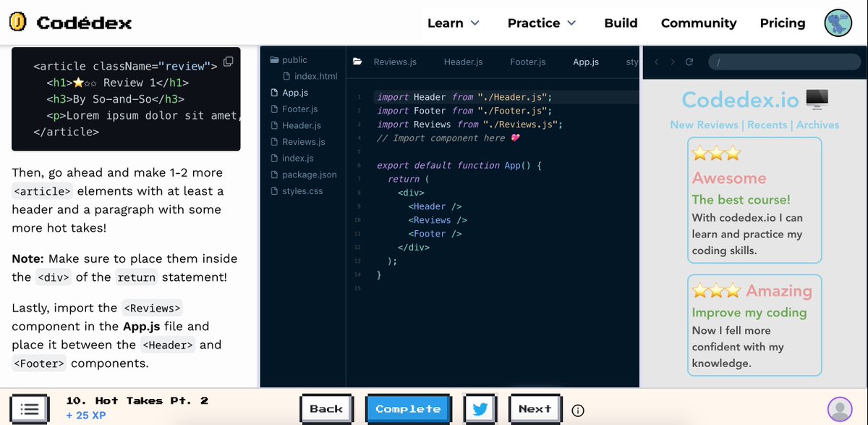868x425 pixels.
Task: Click the Awesome review heading
Action: click(729, 178)
